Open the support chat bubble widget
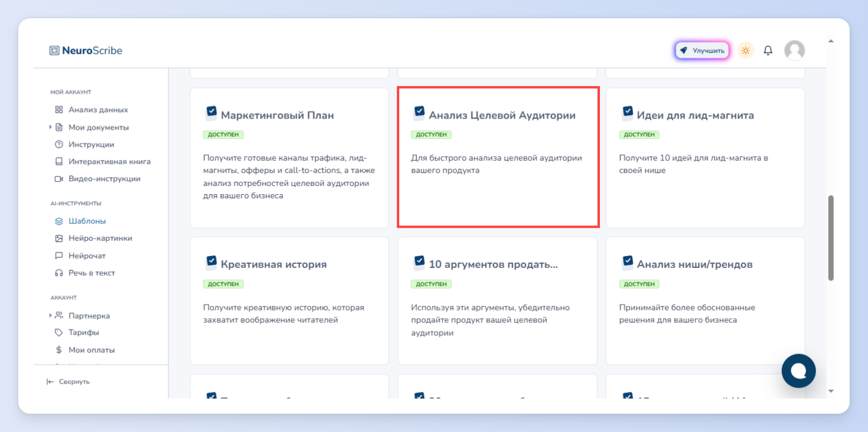This screenshot has height=432, width=868. coord(798,371)
